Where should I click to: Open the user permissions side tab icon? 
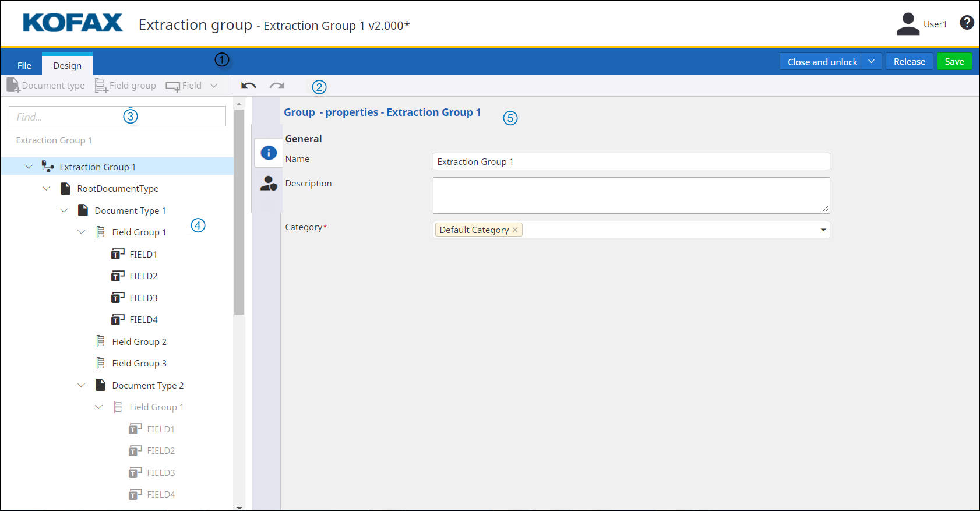[269, 184]
